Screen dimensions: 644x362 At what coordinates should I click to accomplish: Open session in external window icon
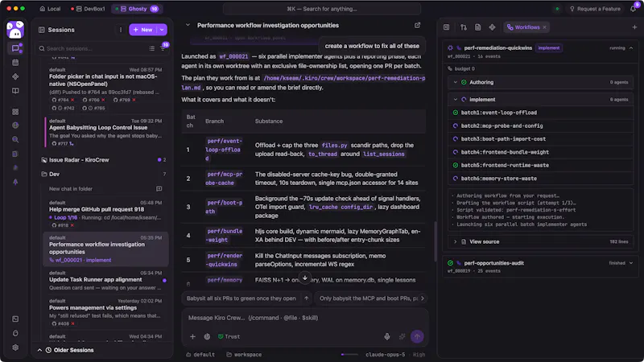[417, 26]
